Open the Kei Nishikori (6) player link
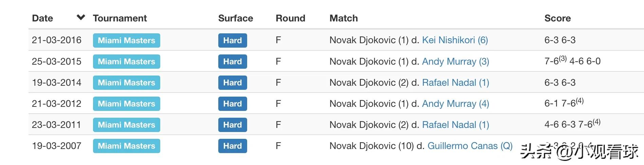Image resolution: width=644 pixels, height=165 pixels. (455, 40)
